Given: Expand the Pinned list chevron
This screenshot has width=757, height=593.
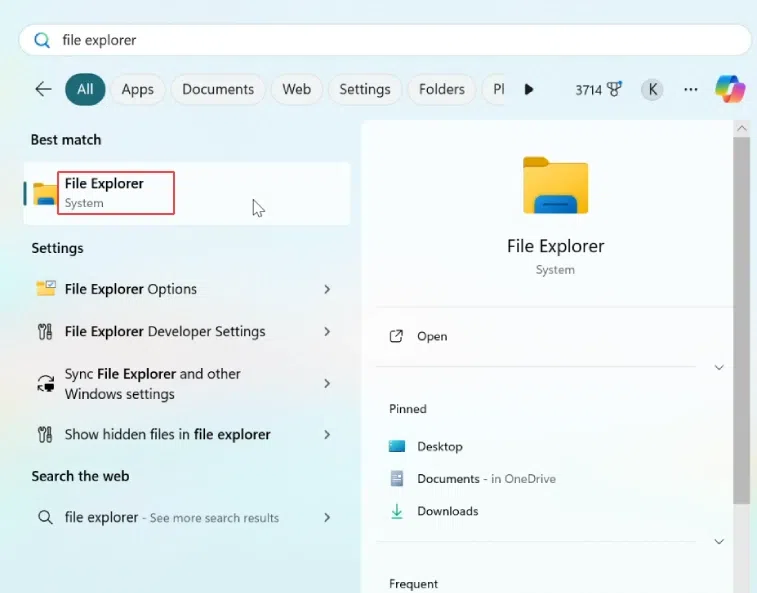Looking at the screenshot, I should coord(719,541).
